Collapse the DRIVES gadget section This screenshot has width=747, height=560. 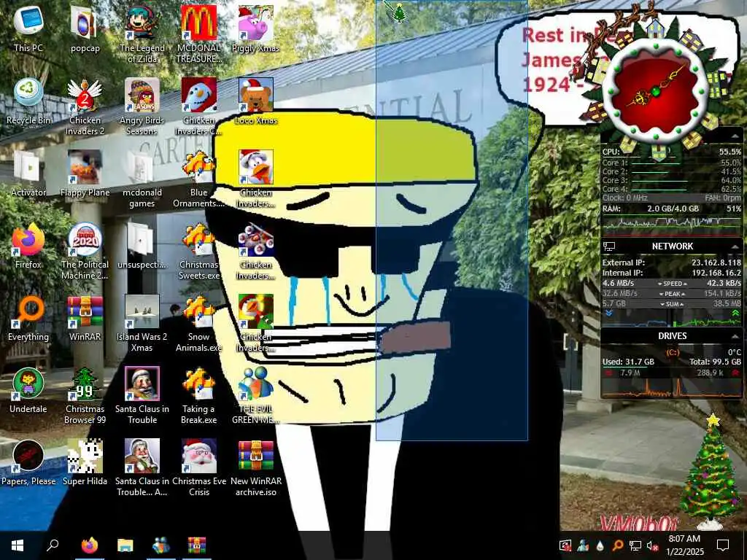735,336
